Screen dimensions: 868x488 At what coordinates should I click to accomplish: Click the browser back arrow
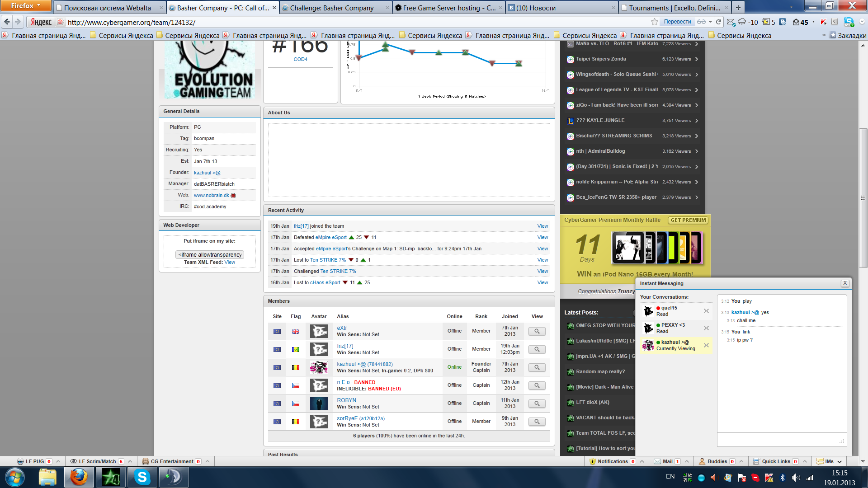click(x=7, y=22)
